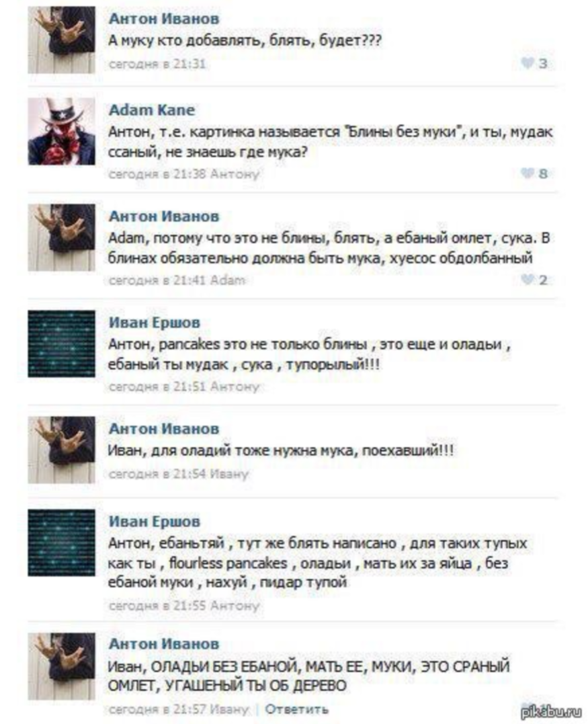The image size is (588, 724).
Task: Open Антон Иванов's name on the 21:54 comment
Action: (x=164, y=428)
